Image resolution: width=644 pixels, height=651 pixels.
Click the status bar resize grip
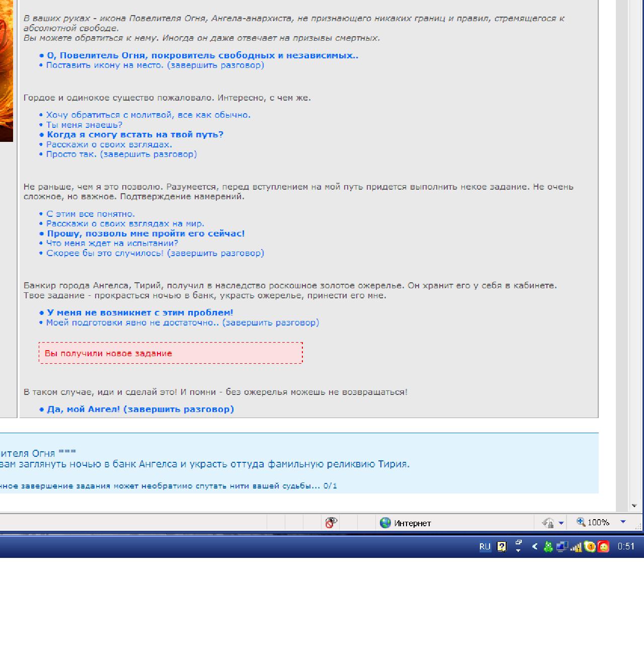pos(638,526)
